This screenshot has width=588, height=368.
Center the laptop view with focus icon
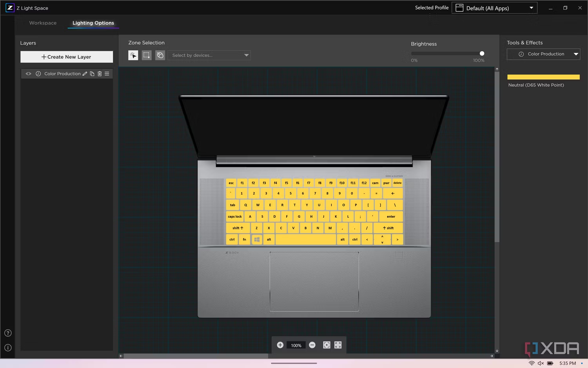click(327, 345)
